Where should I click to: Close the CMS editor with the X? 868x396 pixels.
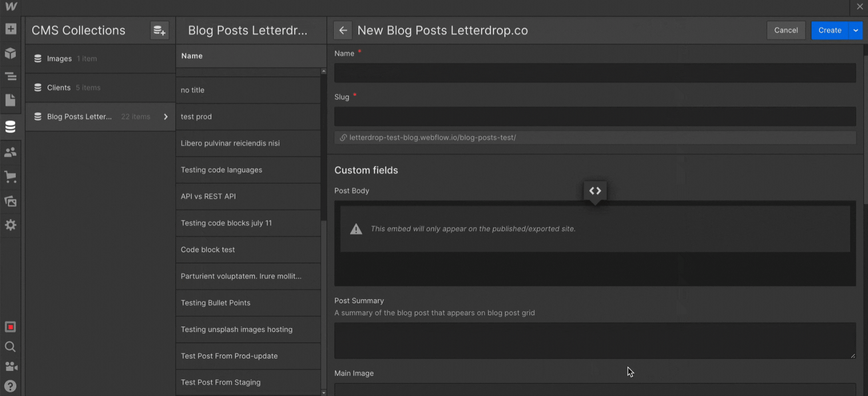[x=860, y=7]
